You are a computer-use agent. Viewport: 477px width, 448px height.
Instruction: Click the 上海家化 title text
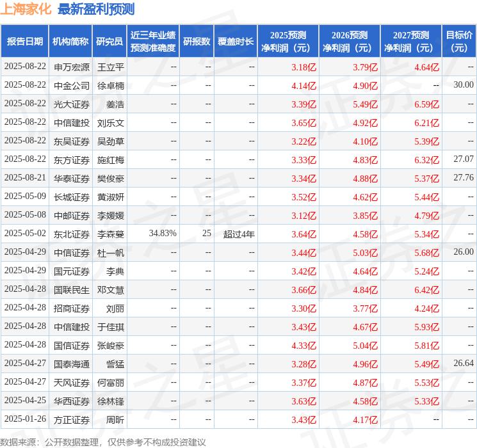(x=26, y=9)
